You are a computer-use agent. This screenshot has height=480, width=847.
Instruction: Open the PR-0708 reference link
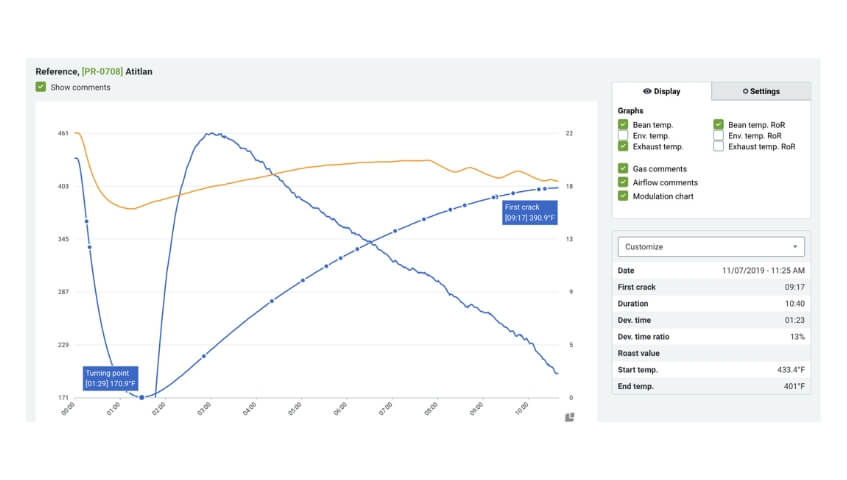click(102, 72)
